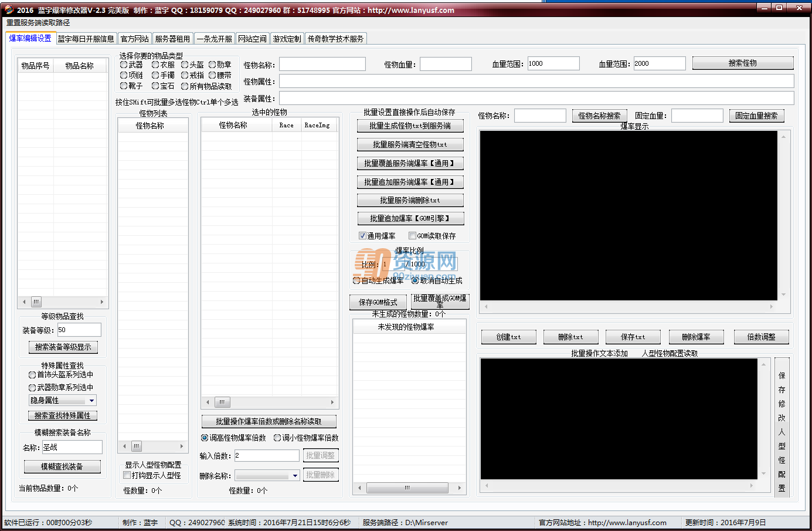Screen dimensions: 812x531
Task: Click the 保存GOM格式 button
Action: tap(378, 302)
